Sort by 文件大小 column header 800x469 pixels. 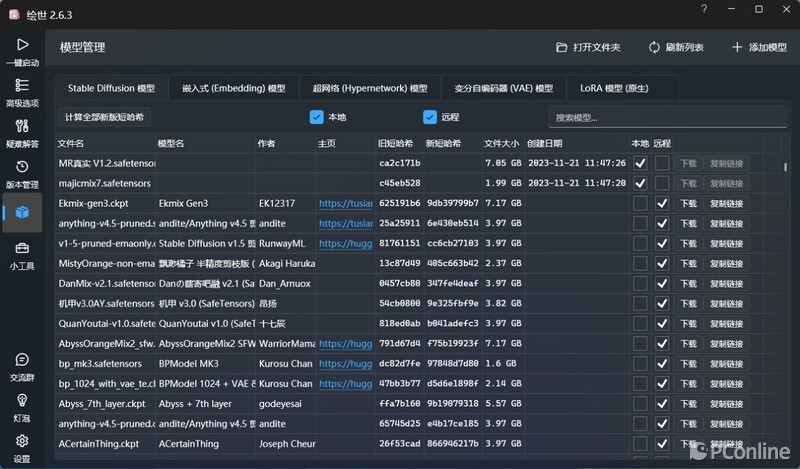(503, 143)
